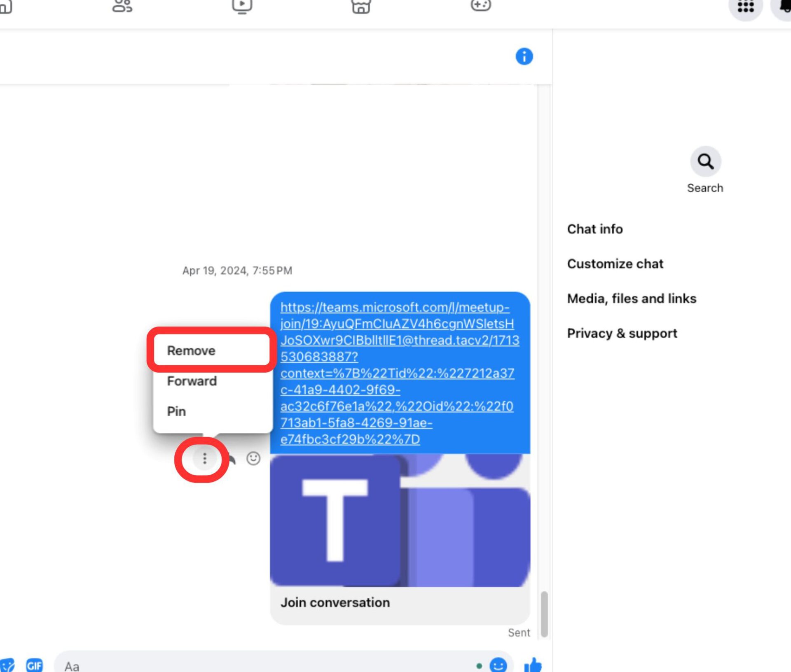The width and height of the screenshot is (791, 672).
Task: Expand Media files and links section
Action: 631,297
